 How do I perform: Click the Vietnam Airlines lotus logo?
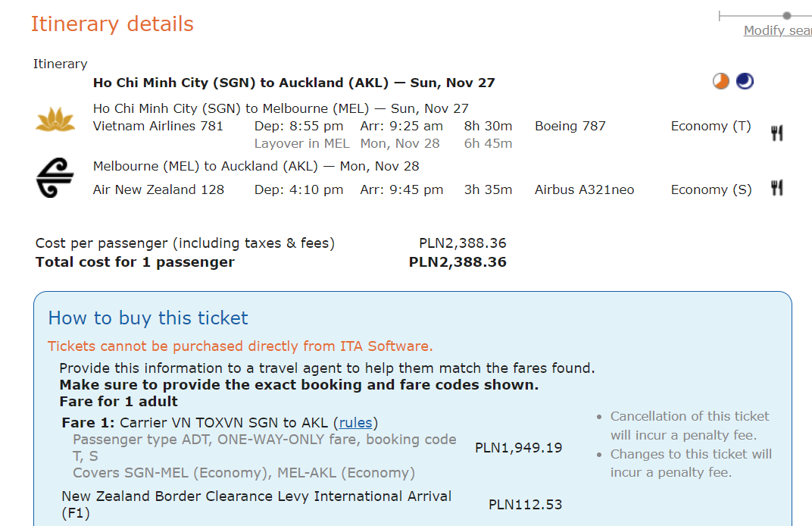55,120
